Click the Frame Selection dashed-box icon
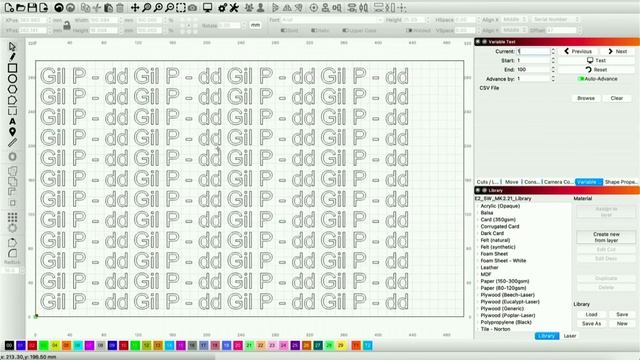The height and width of the screenshot is (360, 640). 181,7
